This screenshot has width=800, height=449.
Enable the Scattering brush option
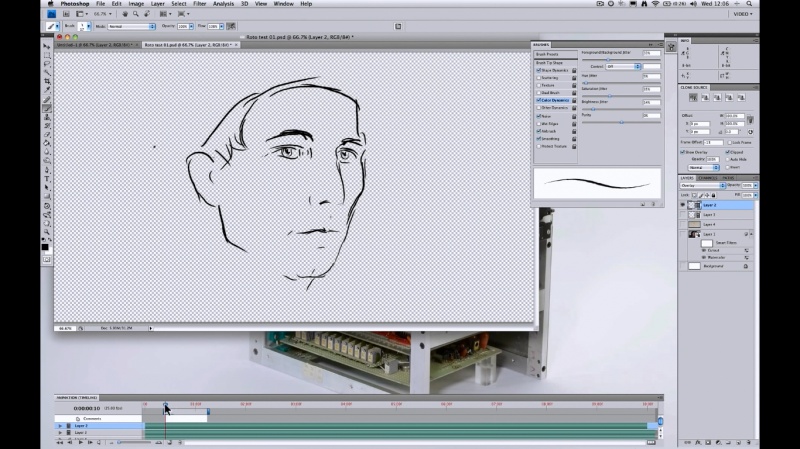click(x=539, y=78)
